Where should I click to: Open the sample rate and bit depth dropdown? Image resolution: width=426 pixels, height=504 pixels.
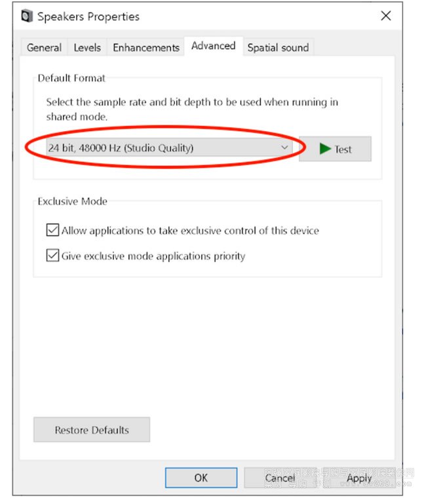[x=168, y=148]
